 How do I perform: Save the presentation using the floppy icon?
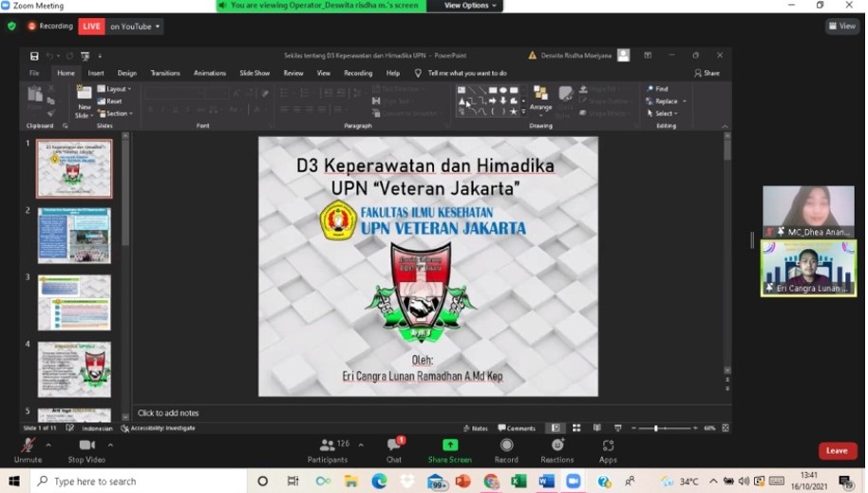tap(34, 55)
